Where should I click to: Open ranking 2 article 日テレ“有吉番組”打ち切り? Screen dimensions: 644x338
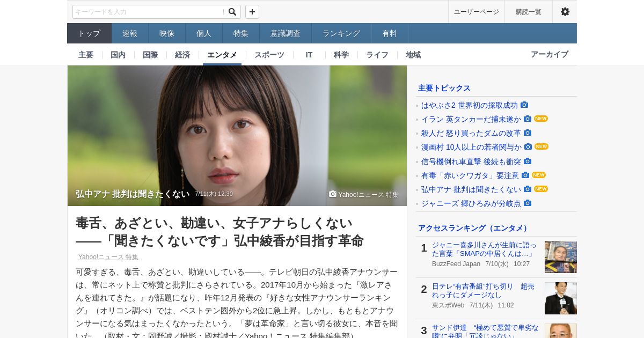(x=483, y=291)
